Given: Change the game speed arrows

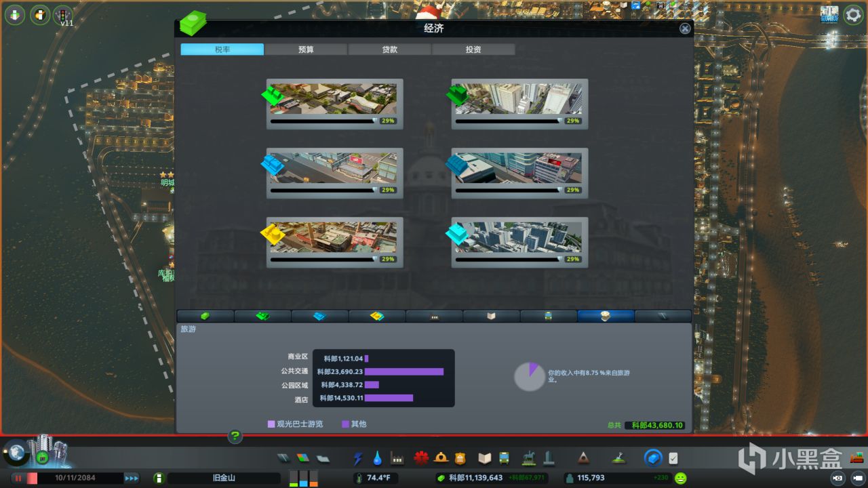Looking at the screenshot, I should (132, 478).
